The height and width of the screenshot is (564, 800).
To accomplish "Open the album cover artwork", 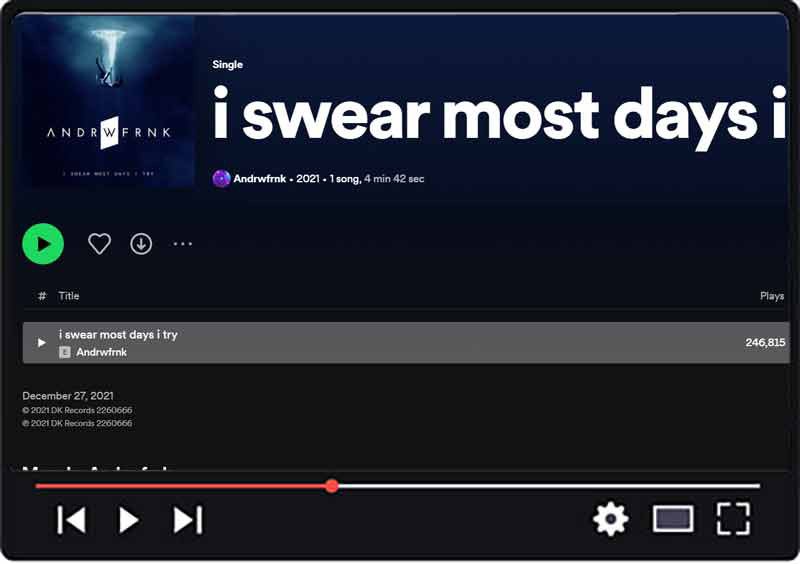I will tap(106, 102).
